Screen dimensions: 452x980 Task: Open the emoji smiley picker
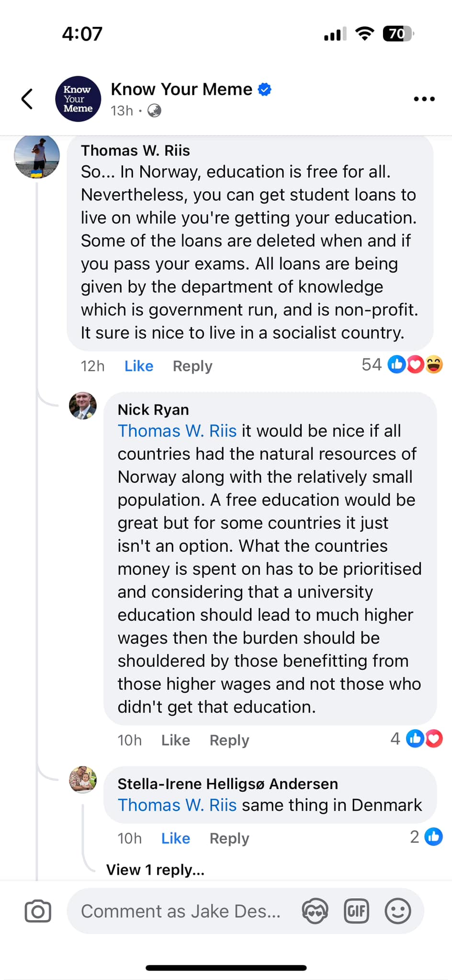398,911
